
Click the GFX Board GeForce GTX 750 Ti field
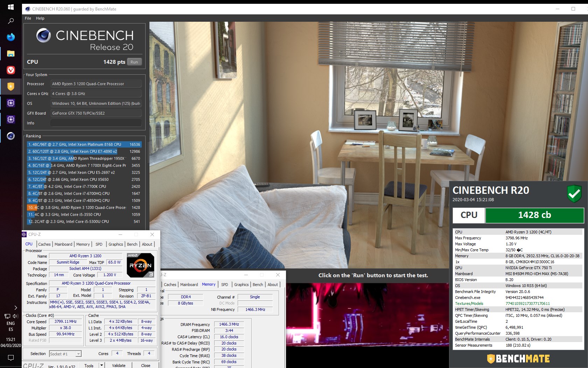(96, 113)
